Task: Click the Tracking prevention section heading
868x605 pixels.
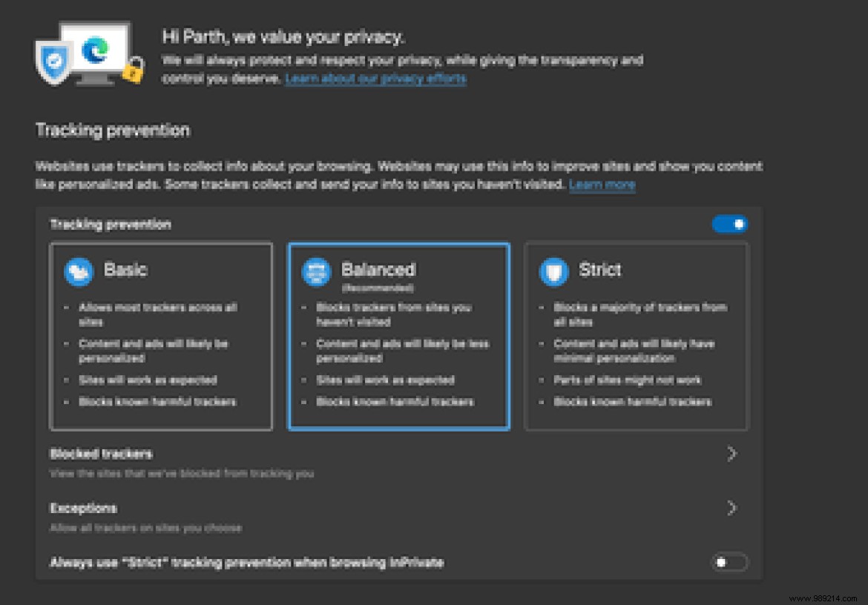Action: [112, 130]
